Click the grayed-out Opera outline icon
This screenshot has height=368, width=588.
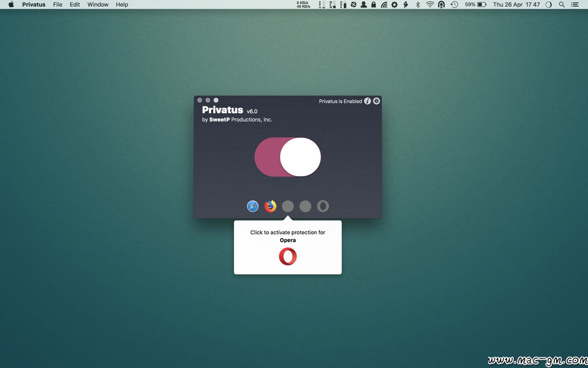point(323,206)
